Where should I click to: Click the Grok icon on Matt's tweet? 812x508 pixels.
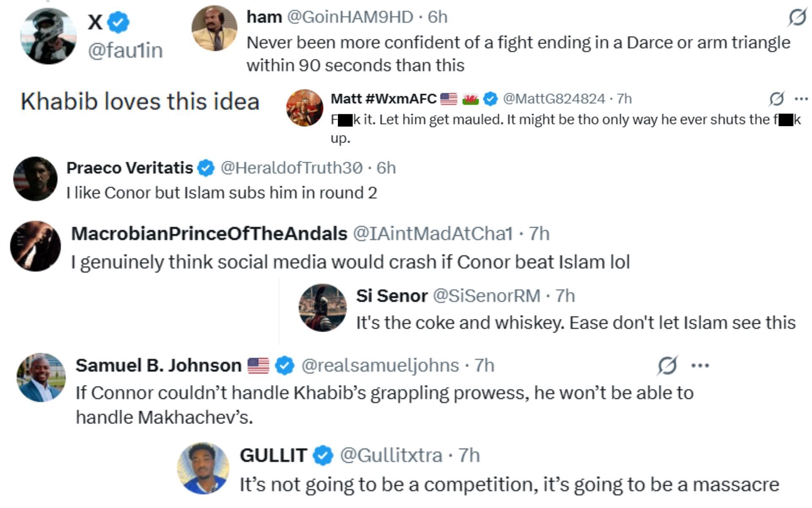coord(778,99)
